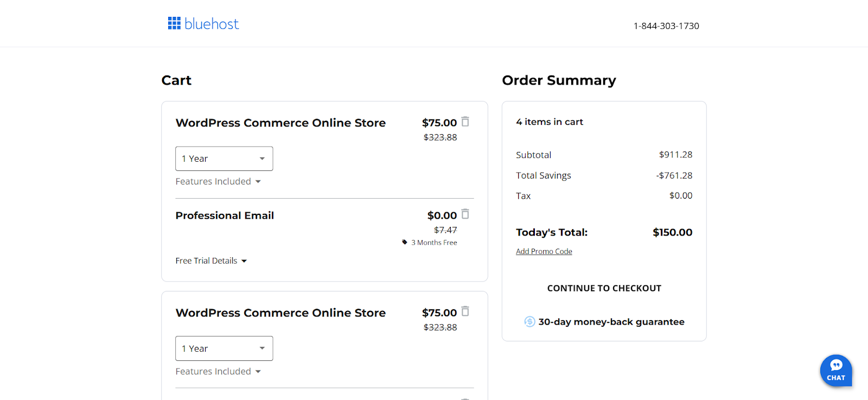868x400 pixels.
Task: Click the '3 Months Free' label
Action: [434, 243]
